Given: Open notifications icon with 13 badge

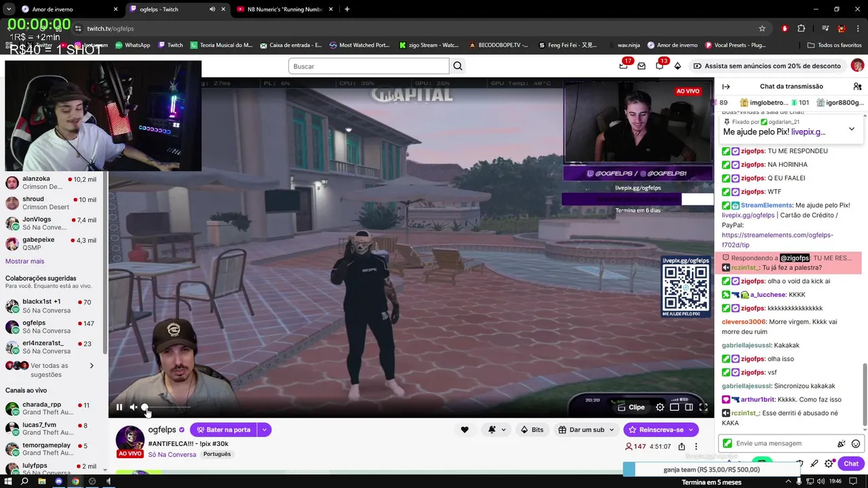Looking at the screenshot, I should point(660,66).
